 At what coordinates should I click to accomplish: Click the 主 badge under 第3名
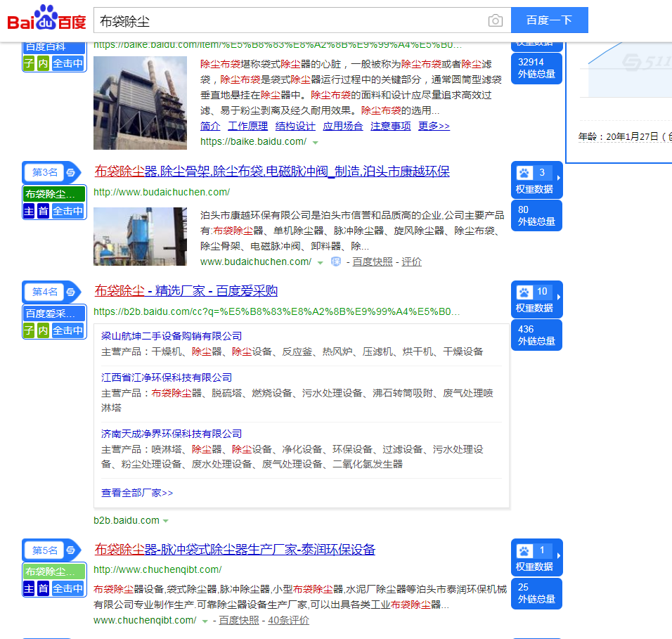pos(29,211)
